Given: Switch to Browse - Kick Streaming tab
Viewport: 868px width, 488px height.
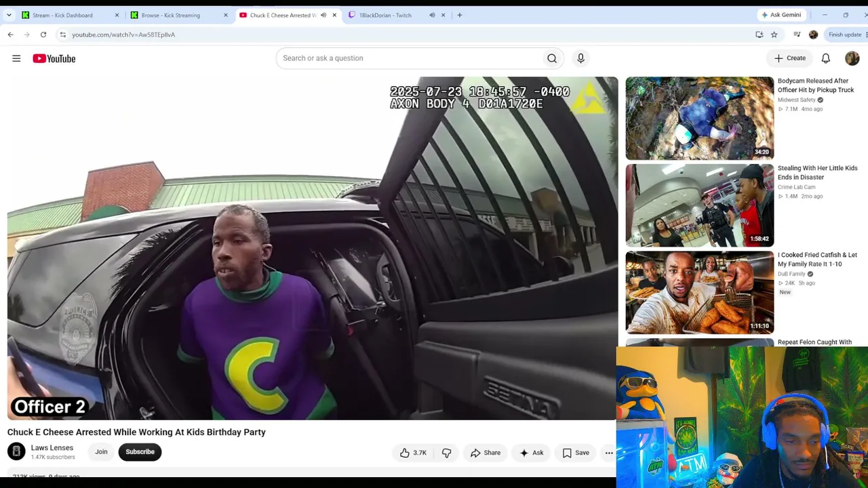Looking at the screenshot, I should [180, 15].
